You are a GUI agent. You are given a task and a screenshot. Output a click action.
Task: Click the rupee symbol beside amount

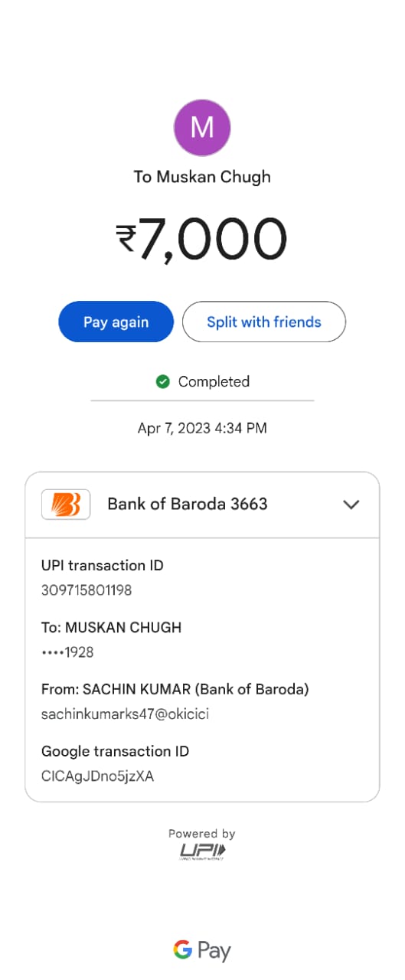[x=126, y=239]
